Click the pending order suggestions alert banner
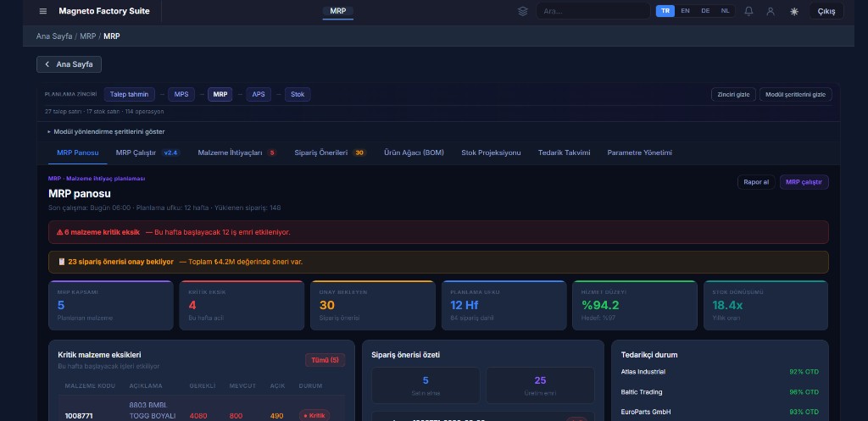Image resolution: width=868 pixels, height=421 pixels. coord(438,262)
